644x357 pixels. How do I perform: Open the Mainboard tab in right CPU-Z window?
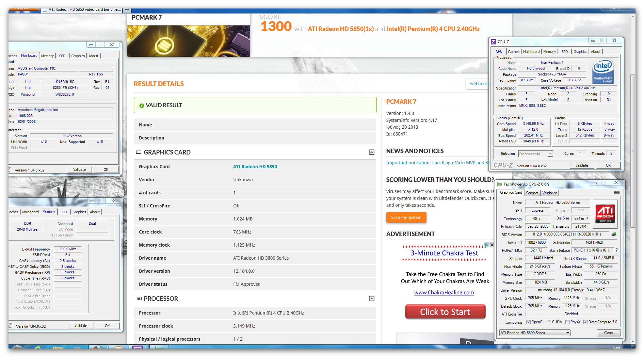click(x=531, y=52)
